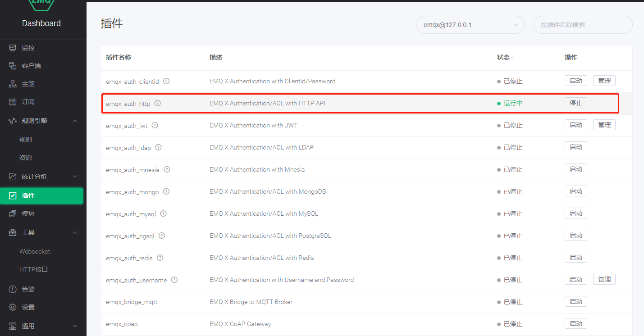Start the emqx_auth_jwt plugin
This screenshot has width=644, height=336.
[576, 125]
